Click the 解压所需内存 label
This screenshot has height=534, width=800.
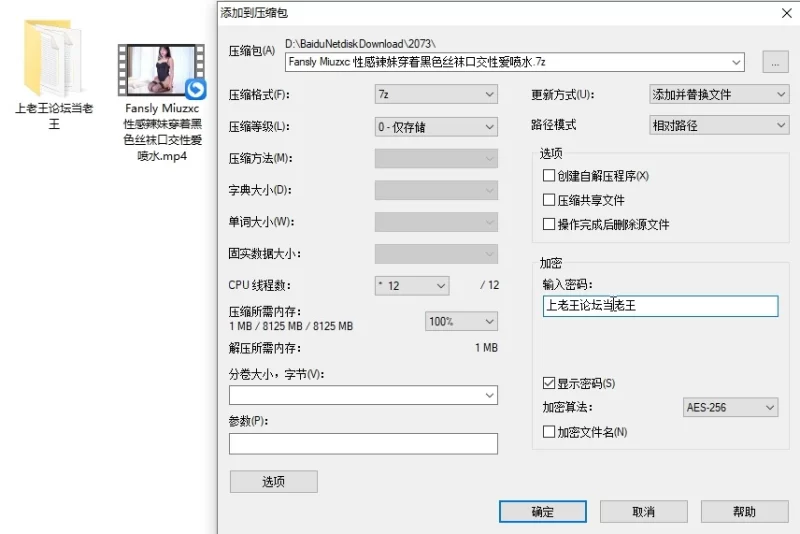[x=265, y=348]
